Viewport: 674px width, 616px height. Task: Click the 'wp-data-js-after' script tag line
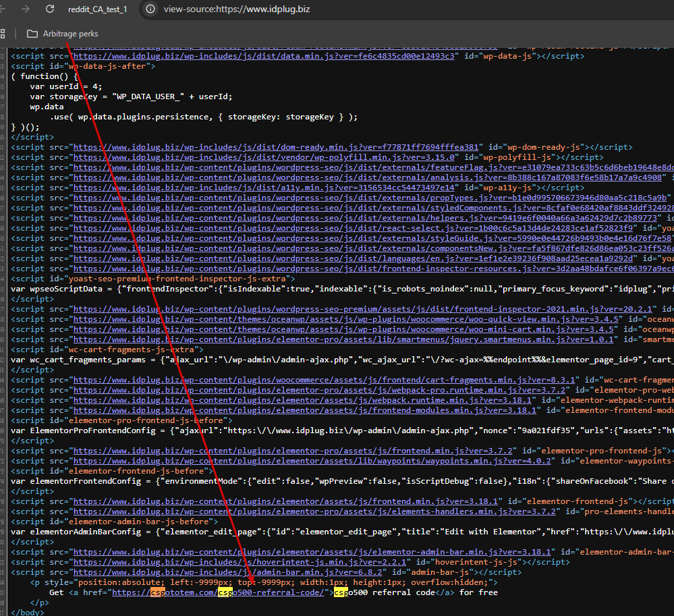click(83, 66)
